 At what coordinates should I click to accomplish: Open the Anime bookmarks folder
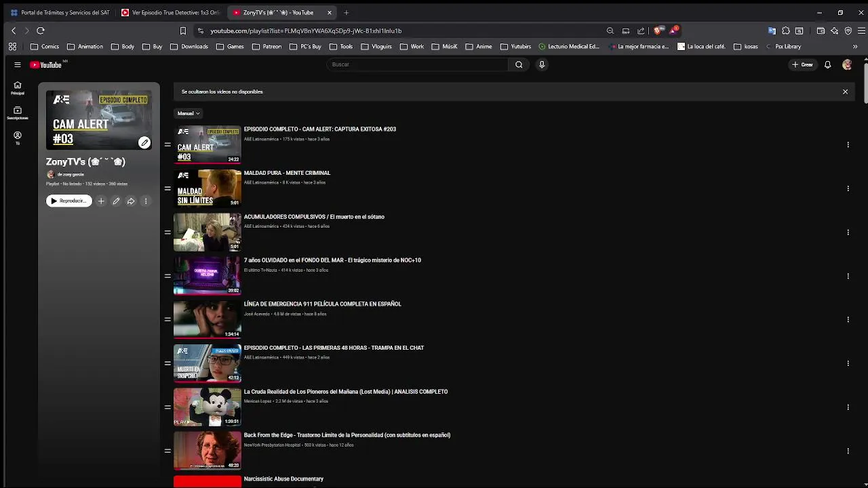point(479,47)
